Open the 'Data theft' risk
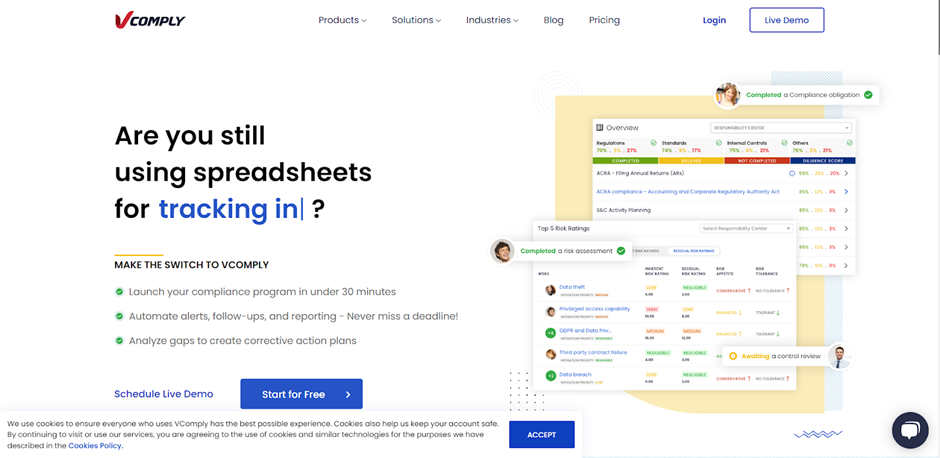The image size is (940, 458). 572,287
